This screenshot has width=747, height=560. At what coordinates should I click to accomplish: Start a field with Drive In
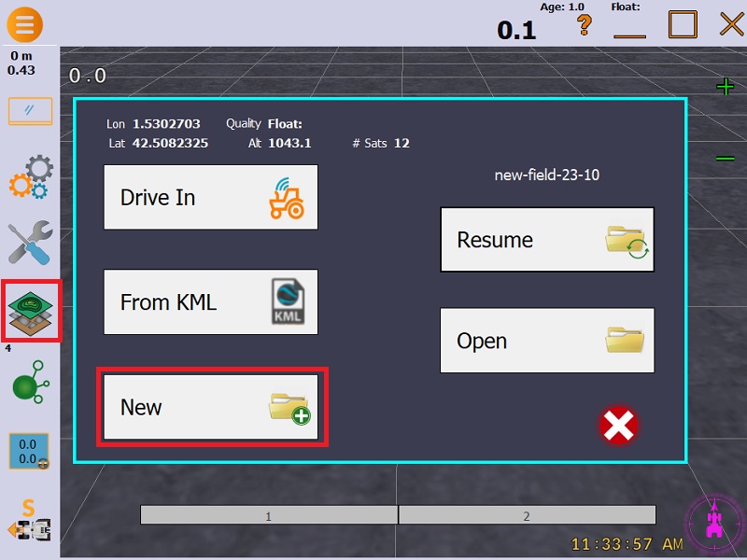pyautogui.click(x=211, y=198)
